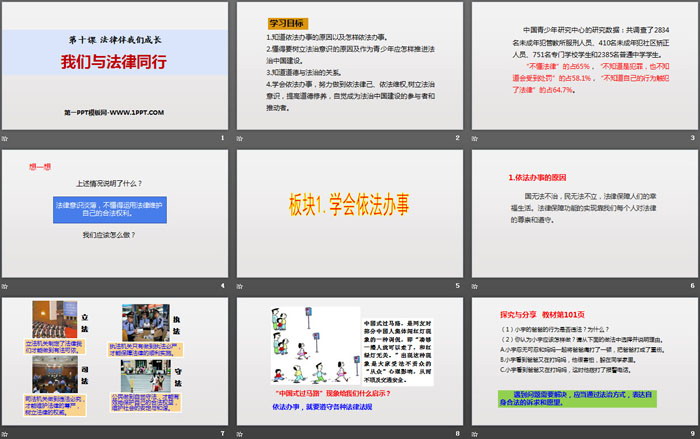The width and height of the screenshot is (700, 439).
Task: Click the animation star icon under slide 4
Action: [x=6, y=286]
